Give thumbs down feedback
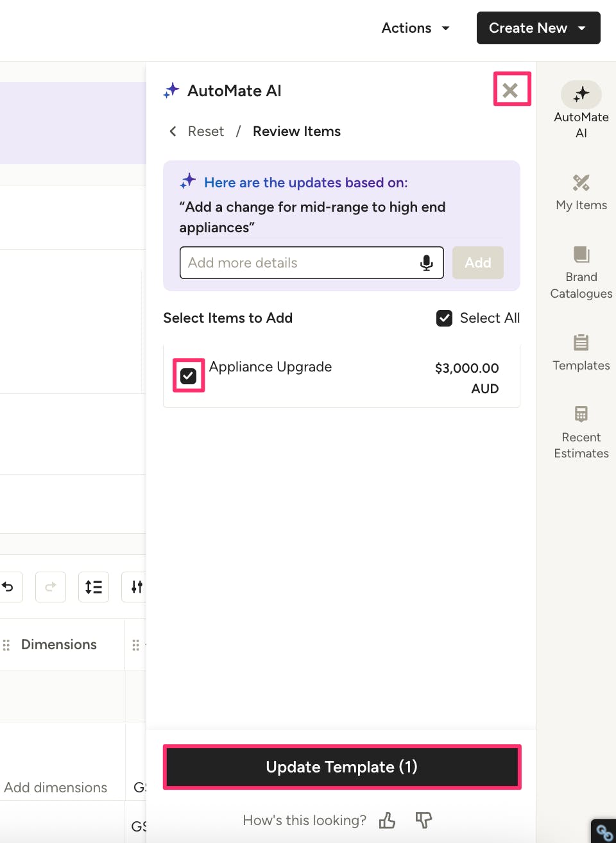The height and width of the screenshot is (843, 616). [424, 821]
